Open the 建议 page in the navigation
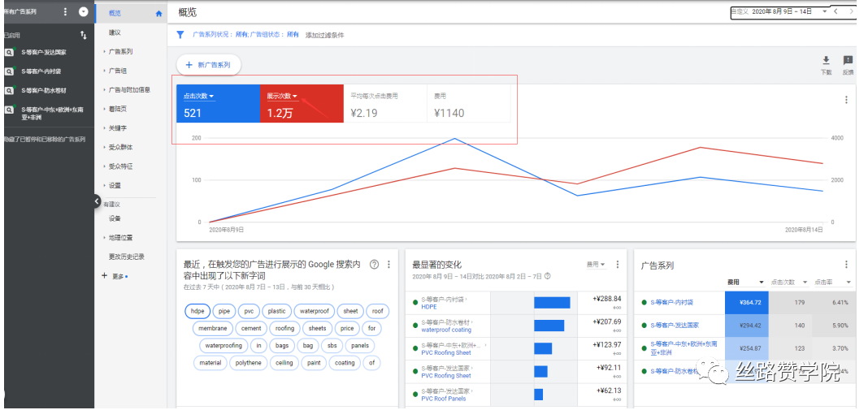 [115, 32]
